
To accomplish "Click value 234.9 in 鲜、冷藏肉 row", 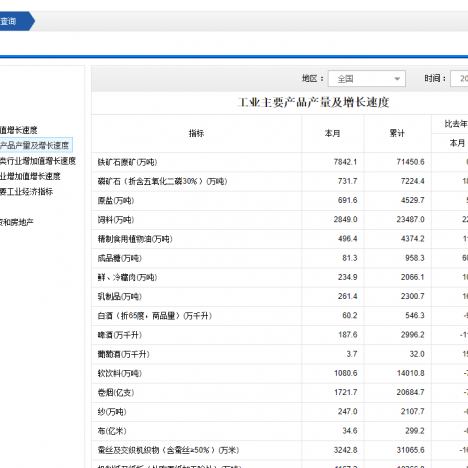I will tap(347, 277).
